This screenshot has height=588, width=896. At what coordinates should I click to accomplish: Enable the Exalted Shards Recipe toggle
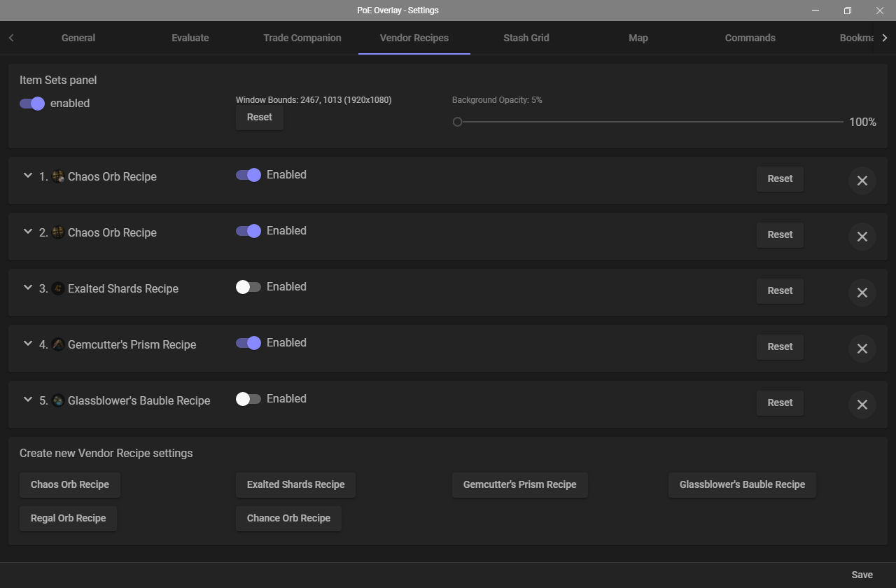point(248,286)
